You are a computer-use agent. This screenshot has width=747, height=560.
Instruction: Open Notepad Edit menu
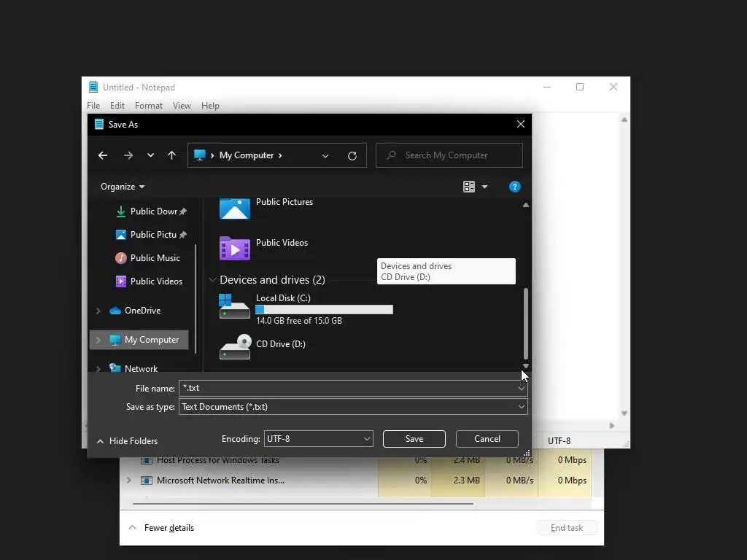(x=117, y=106)
